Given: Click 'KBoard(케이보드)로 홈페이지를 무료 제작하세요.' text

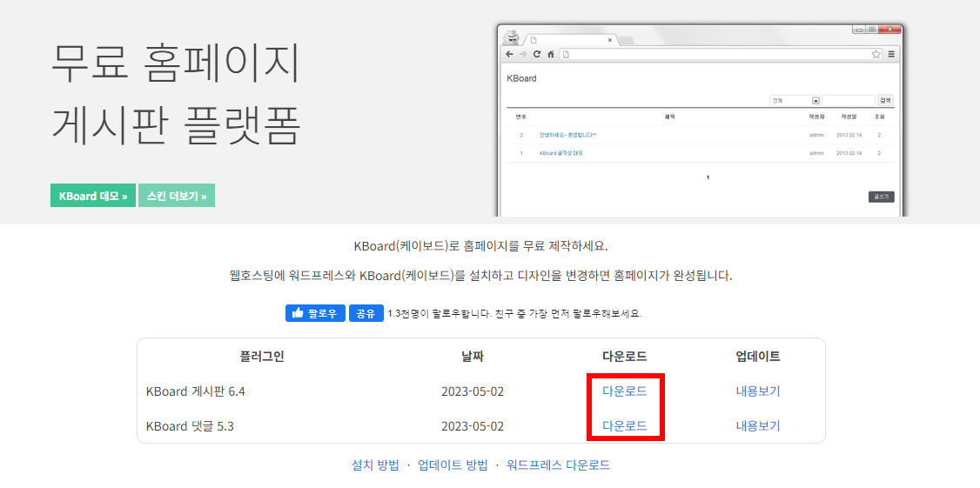Looking at the screenshot, I should (480, 245).
